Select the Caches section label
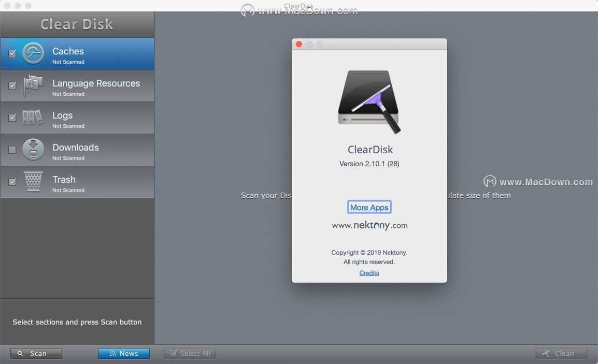 tap(68, 51)
